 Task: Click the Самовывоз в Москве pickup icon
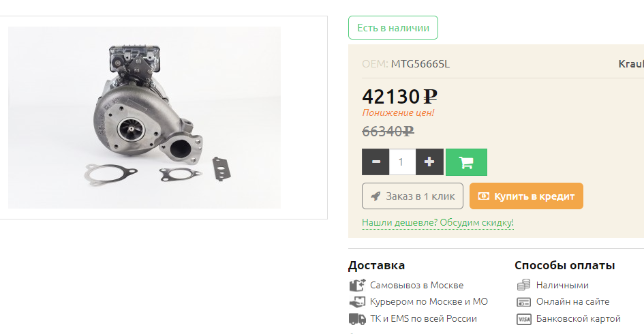pos(357,285)
